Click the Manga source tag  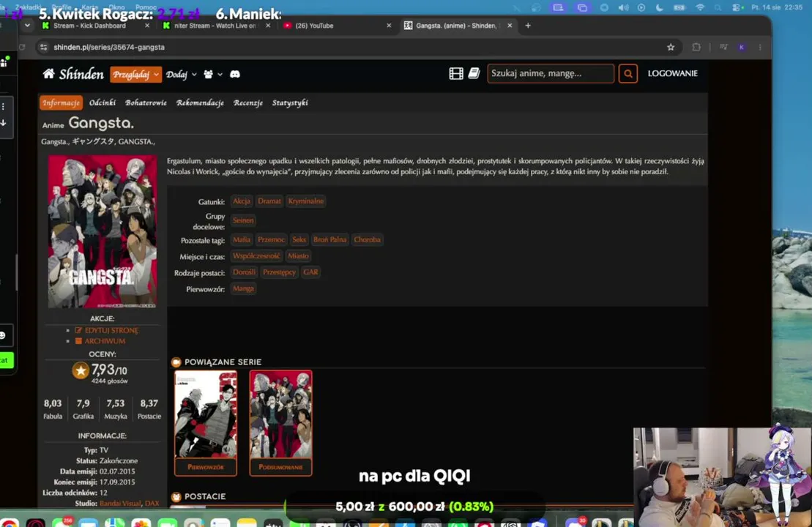coord(243,288)
